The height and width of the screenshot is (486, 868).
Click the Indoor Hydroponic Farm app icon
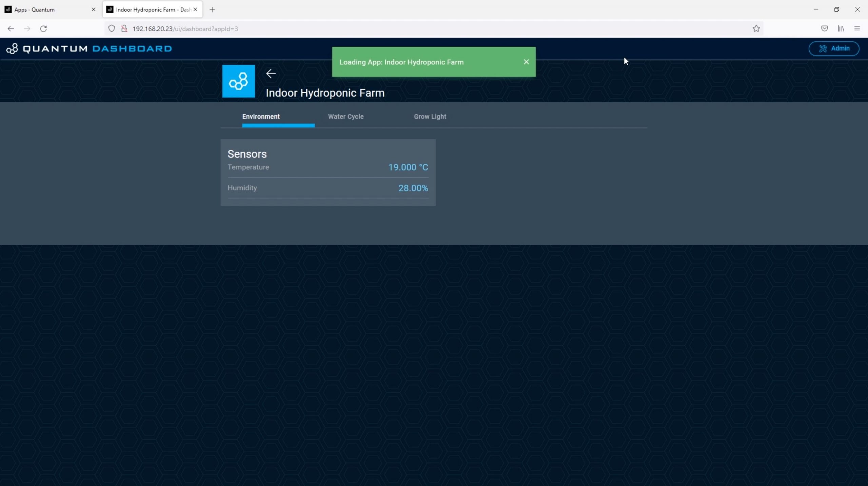click(x=238, y=81)
